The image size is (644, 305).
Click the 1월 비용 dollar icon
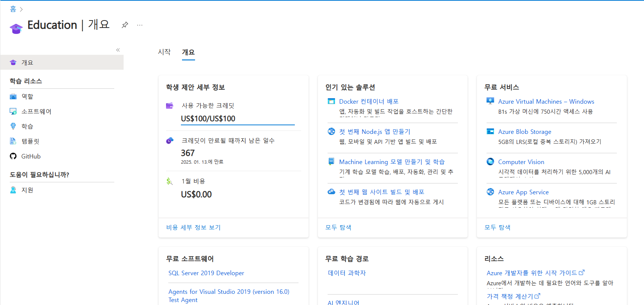click(x=170, y=181)
